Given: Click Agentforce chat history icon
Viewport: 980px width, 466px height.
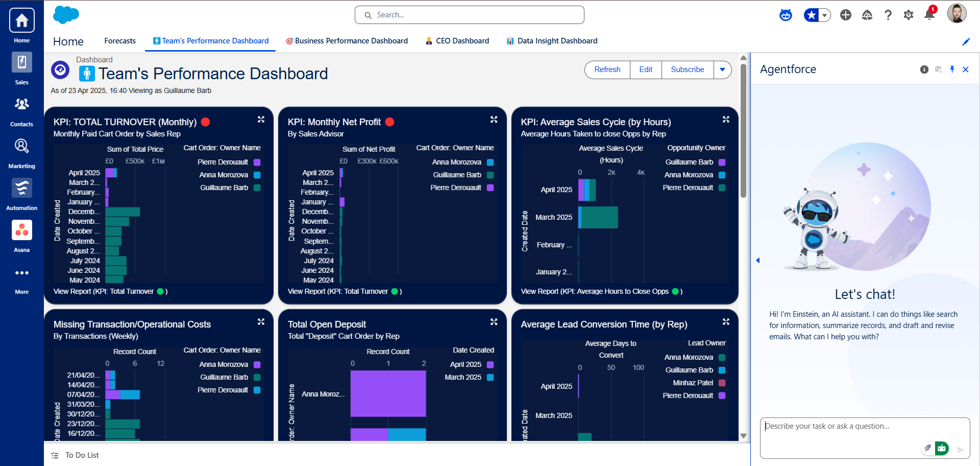Looking at the screenshot, I should click(938, 69).
